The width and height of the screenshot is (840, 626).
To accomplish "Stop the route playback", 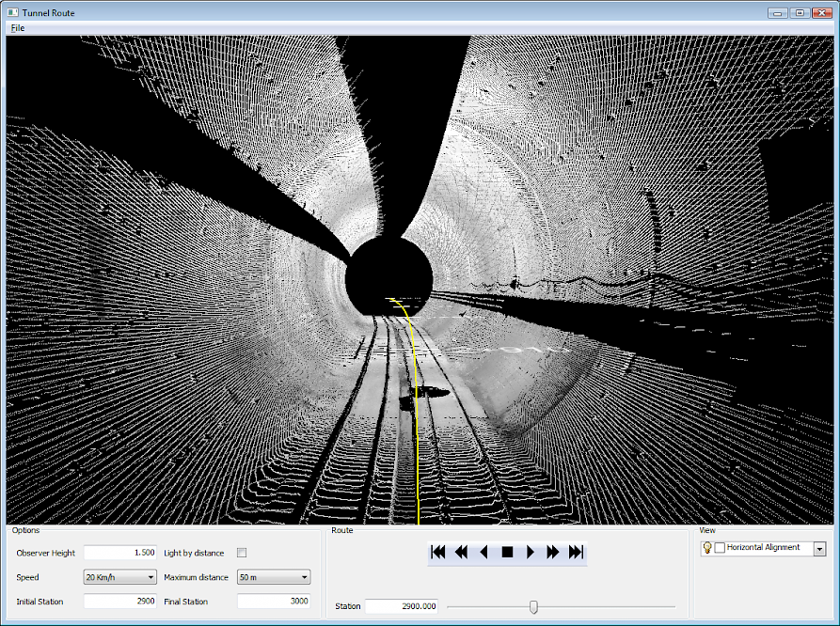I will pos(507,553).
